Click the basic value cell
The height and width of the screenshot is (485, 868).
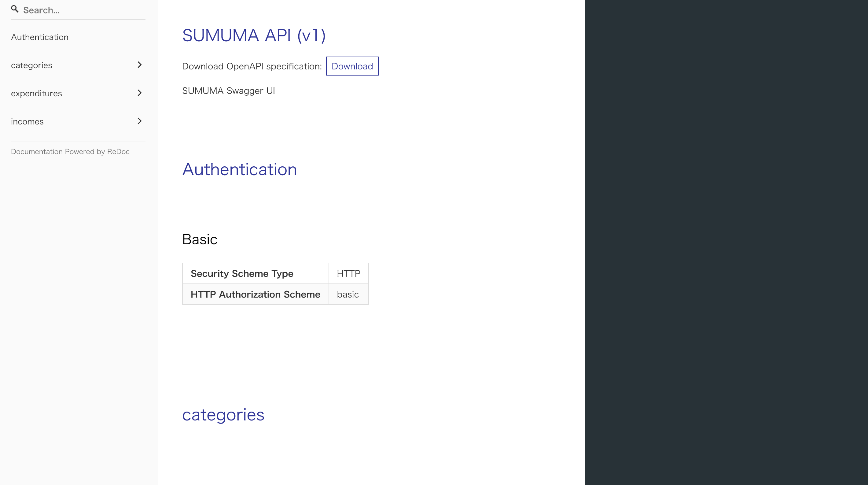[348, 294]
